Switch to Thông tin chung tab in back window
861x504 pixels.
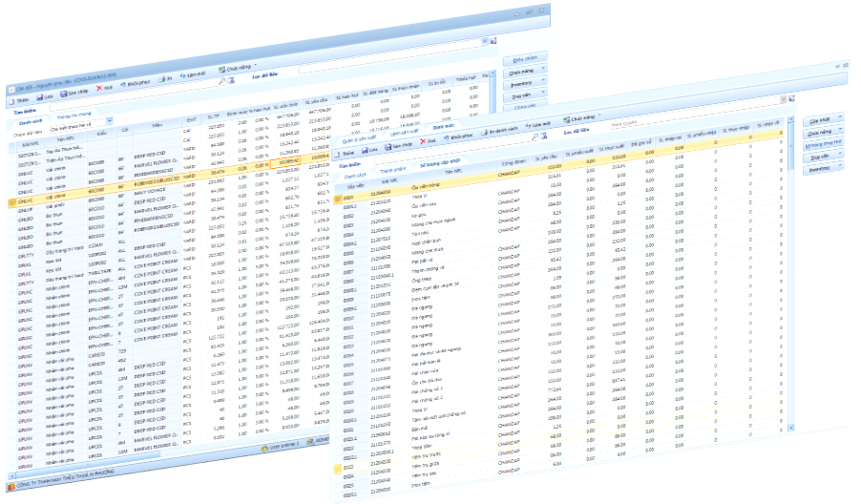coord(73,115)
